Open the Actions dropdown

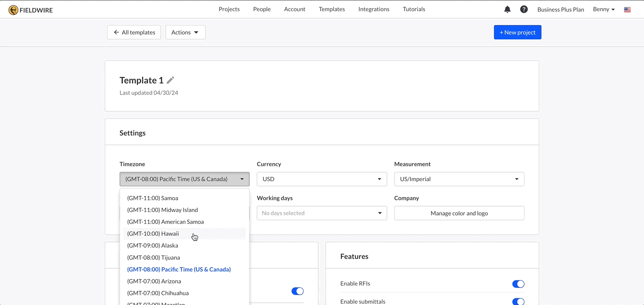coord(185,32)
